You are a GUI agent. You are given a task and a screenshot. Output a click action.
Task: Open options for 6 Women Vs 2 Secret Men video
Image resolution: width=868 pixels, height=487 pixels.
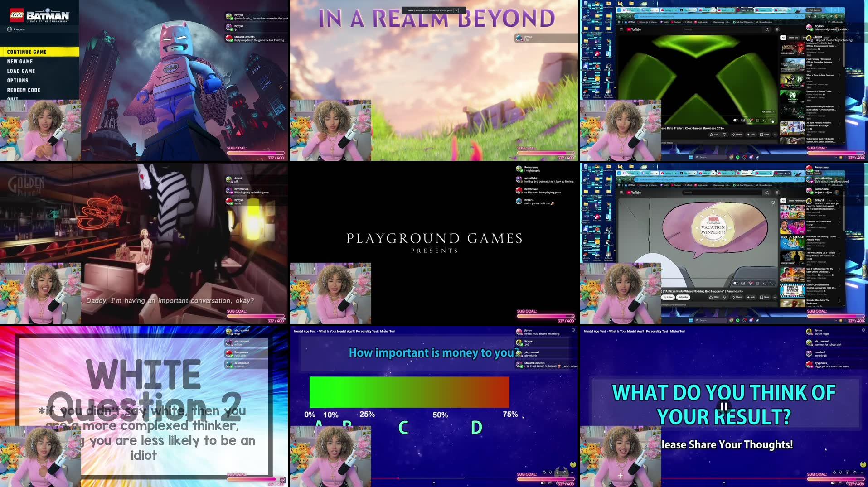click(x=839, y=222)
